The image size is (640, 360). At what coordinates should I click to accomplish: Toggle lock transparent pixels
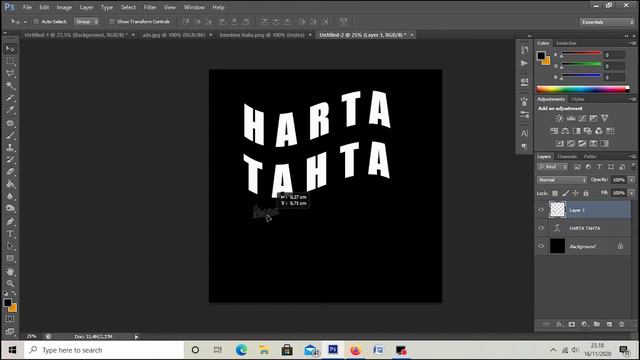(555, 193)
